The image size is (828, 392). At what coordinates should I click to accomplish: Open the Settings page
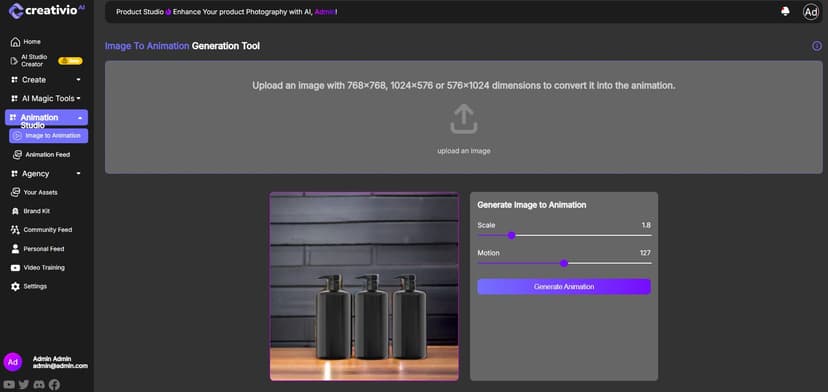coord(29,286)
